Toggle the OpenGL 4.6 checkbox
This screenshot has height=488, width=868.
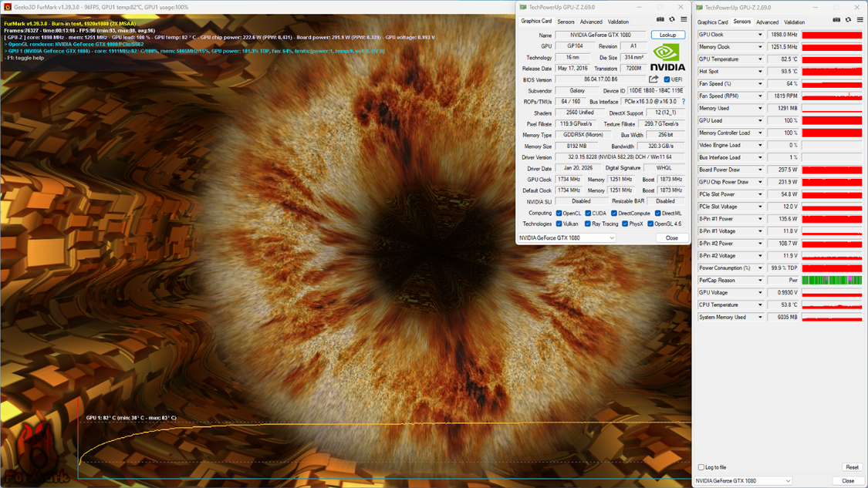point(650,224)
